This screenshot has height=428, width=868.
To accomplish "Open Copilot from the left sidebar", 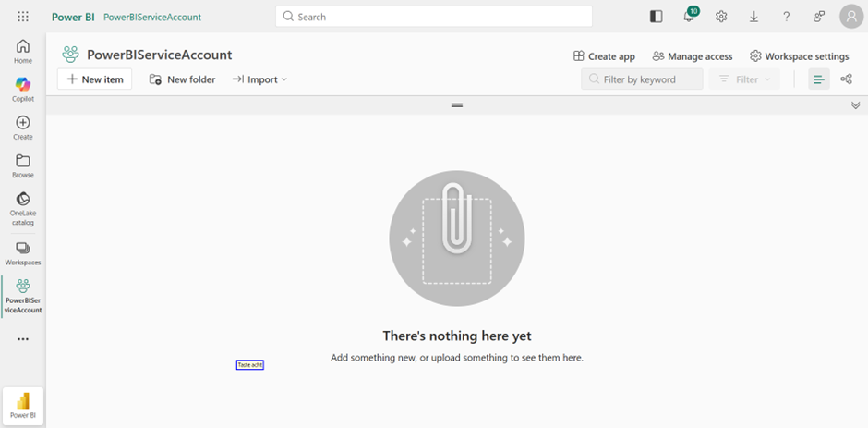I will click(x=23, y=90).
